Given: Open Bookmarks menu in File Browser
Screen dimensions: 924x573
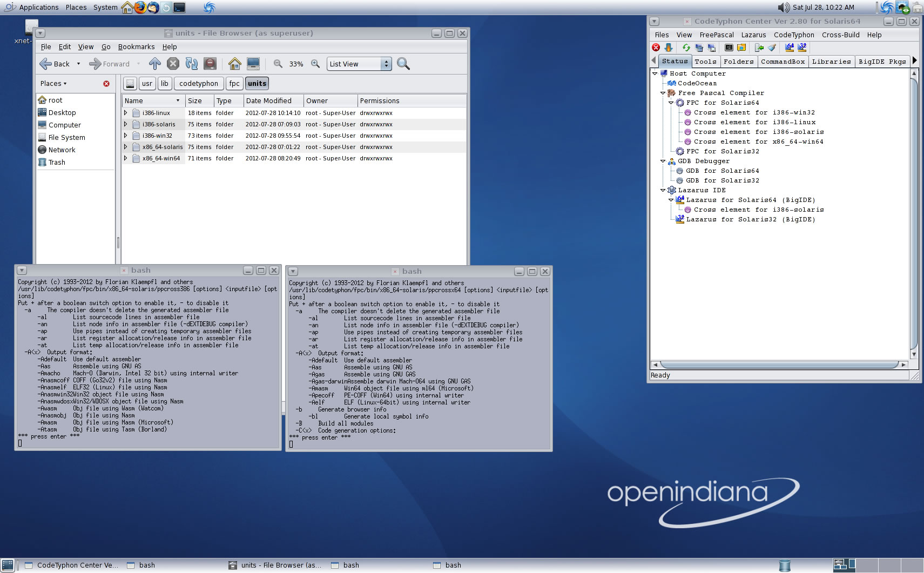Looking at the screenshot, I should [x=136, y=47].
